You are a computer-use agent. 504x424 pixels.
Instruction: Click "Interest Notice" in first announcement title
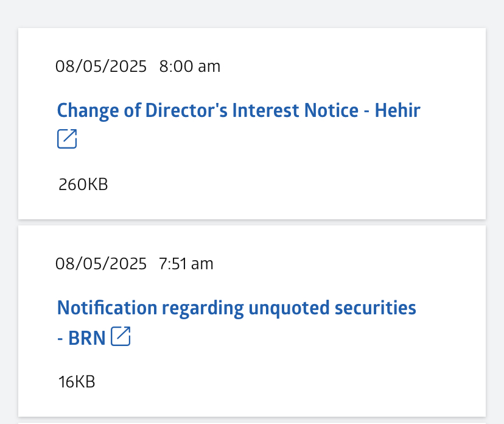295,110
